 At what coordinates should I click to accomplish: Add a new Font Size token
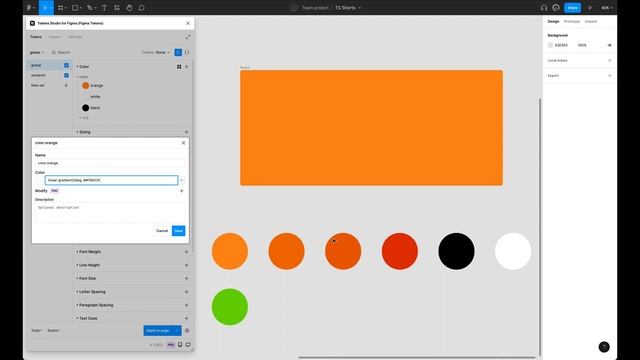point(187,278)
